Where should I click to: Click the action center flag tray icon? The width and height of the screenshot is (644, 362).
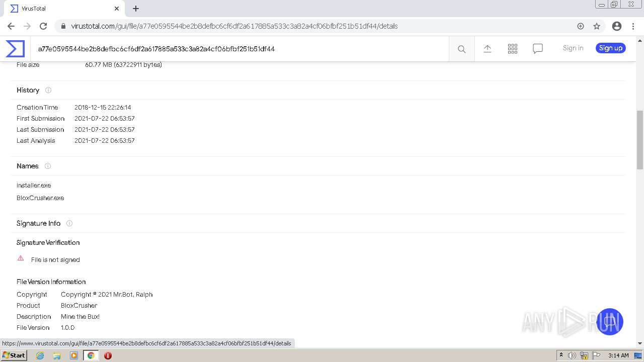click(596, 355)
